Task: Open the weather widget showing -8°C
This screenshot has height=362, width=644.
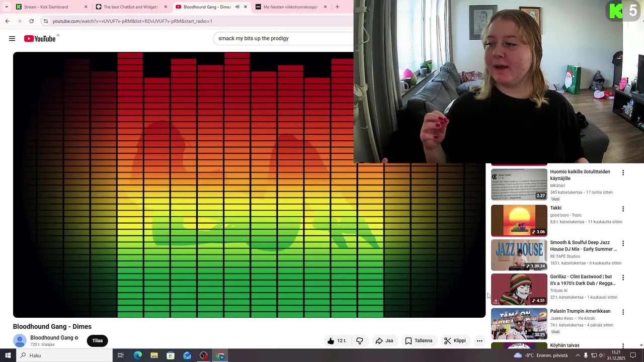Action: [x=540, y=355]
